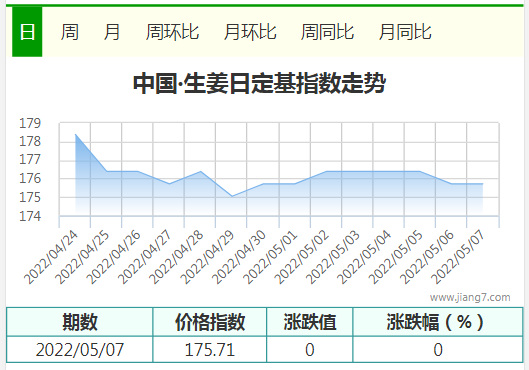The image size is (529, 370).
Task: Select the 日 daily tab
Action: click(x=27, y=32)
